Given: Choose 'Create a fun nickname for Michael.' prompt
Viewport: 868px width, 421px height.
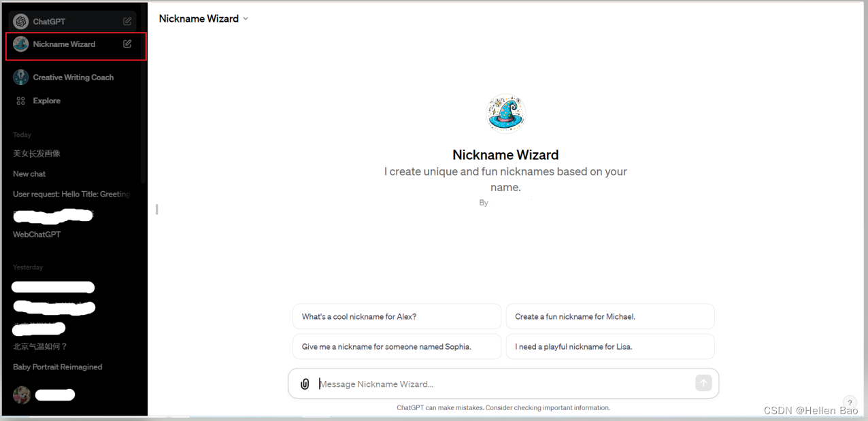Looking at the screenshot, I should click(x=610, y=316).
